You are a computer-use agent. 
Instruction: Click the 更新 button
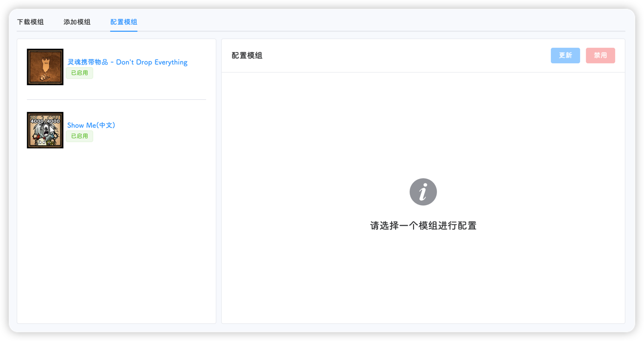565,55
